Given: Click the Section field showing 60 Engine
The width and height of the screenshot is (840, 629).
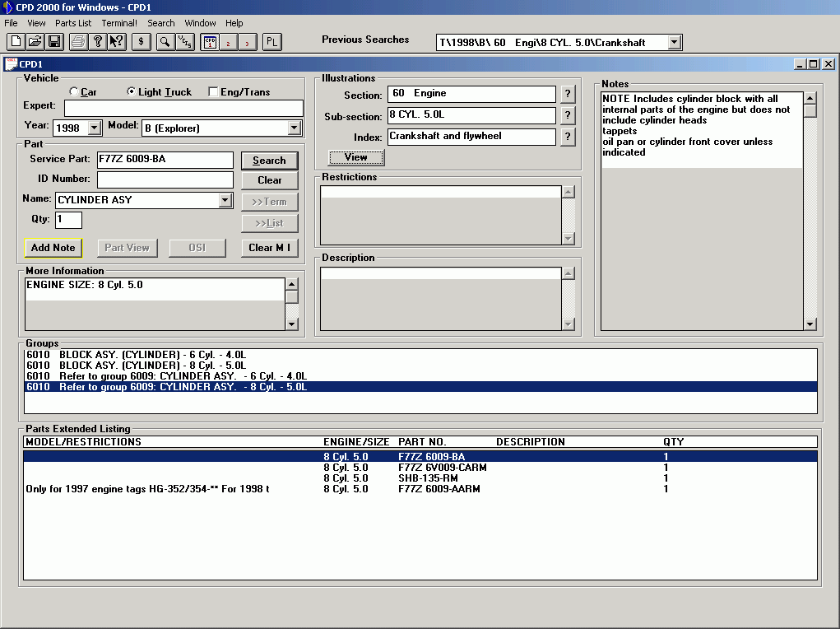Looking at the screenshot, I should 471,94.
